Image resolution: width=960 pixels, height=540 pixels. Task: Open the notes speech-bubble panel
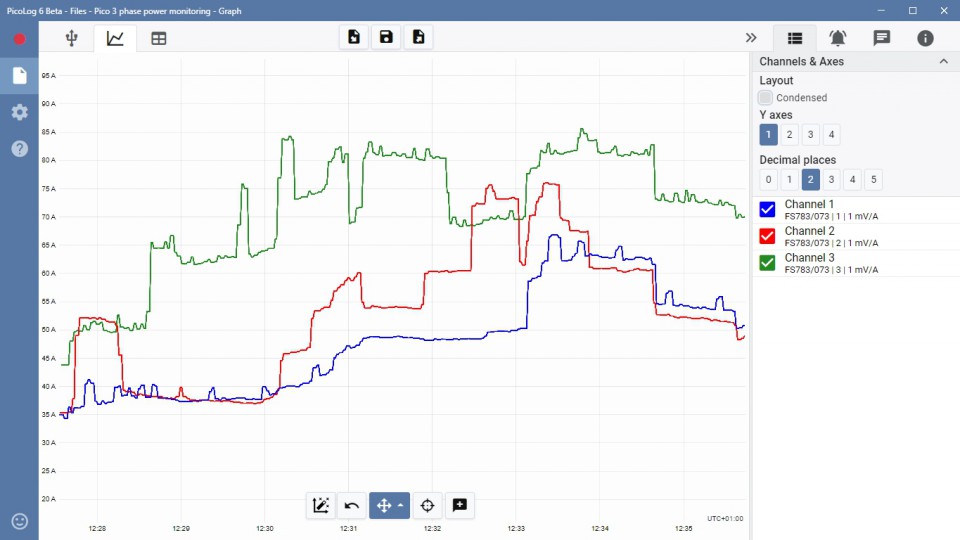click(882, 38)
